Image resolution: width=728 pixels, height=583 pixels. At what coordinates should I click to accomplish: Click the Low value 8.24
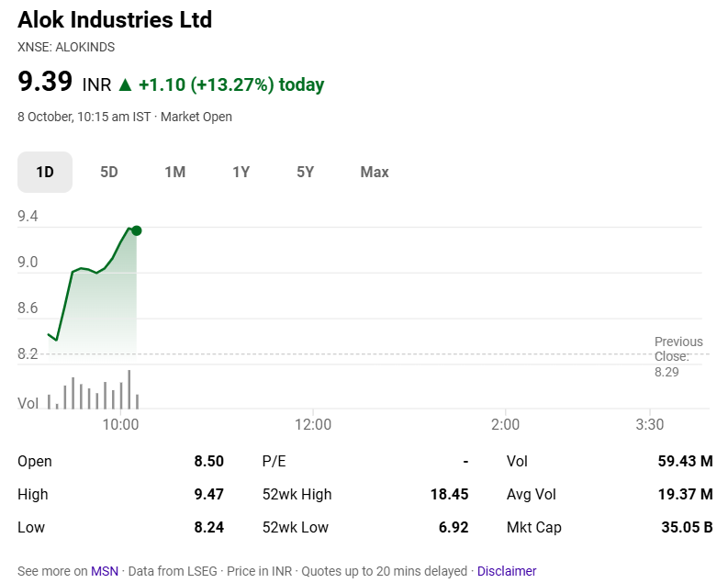pos(209,527)
